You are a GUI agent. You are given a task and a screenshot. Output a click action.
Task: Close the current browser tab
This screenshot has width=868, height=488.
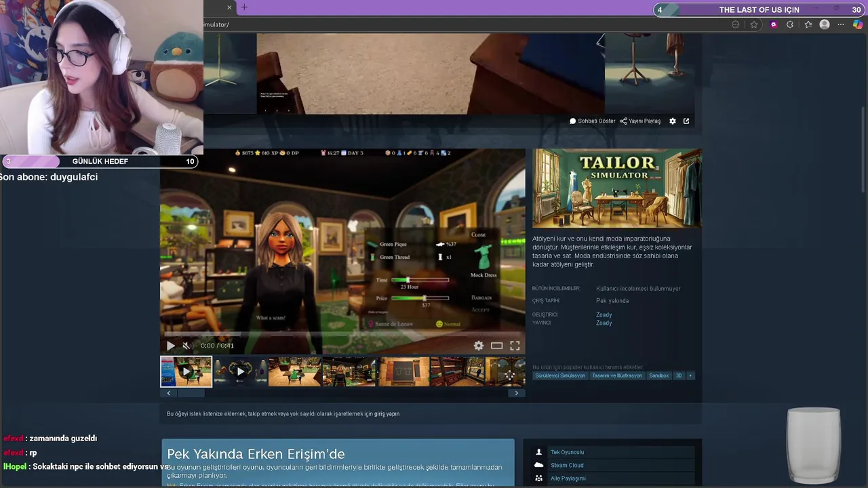tap(229, 7)
